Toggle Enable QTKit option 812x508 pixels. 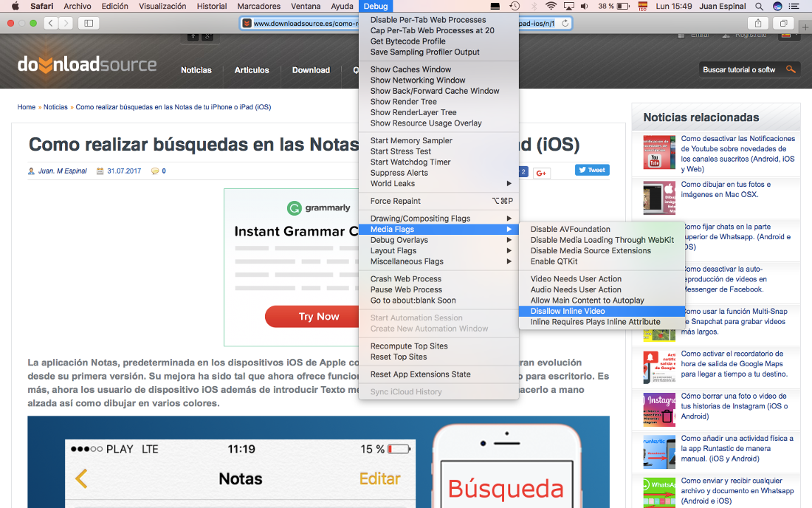(601, 261)
